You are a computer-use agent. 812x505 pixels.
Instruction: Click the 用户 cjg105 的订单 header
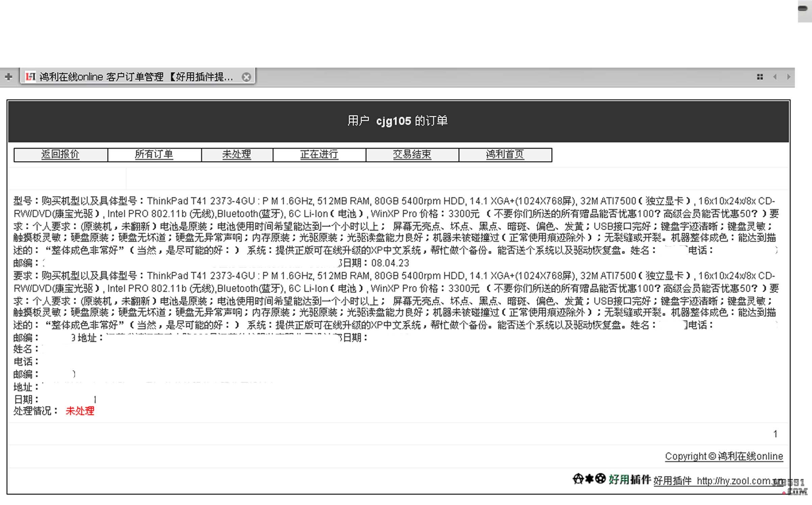[398, 121]
